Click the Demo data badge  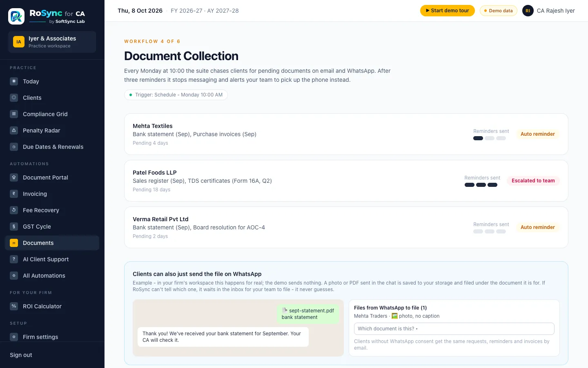tap(499, 11)
